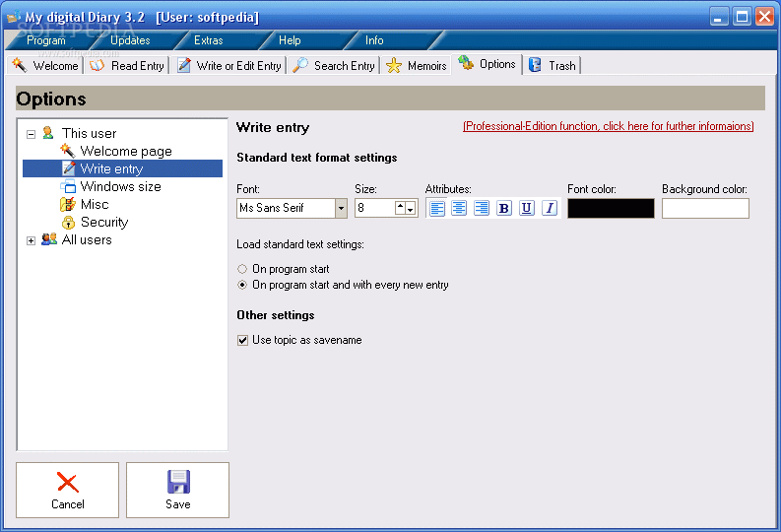Pick the white Background color swatch
This screenshot has height=532, width=781.
(705, 208)
